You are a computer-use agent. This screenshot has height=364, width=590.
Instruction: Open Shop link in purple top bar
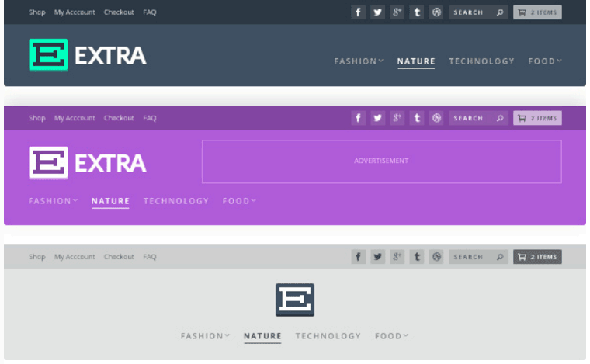37,118
